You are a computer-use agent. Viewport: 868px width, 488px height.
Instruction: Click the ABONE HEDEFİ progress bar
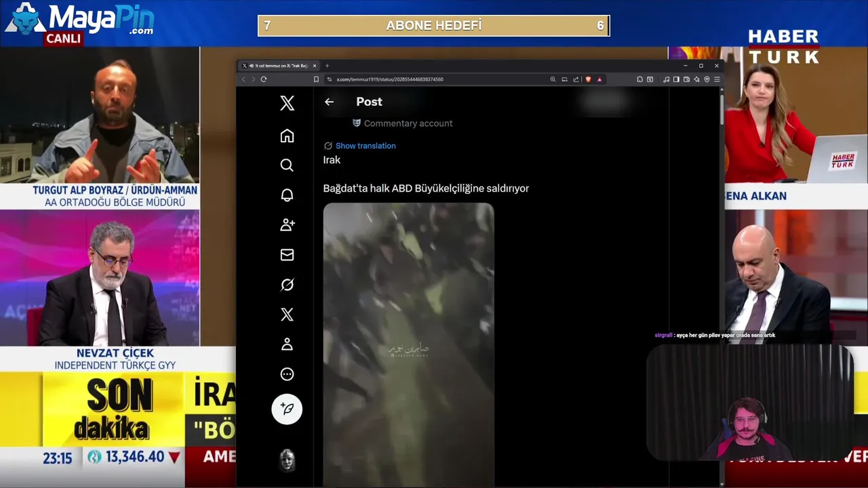pyautogui.click(x=434, y=26)
